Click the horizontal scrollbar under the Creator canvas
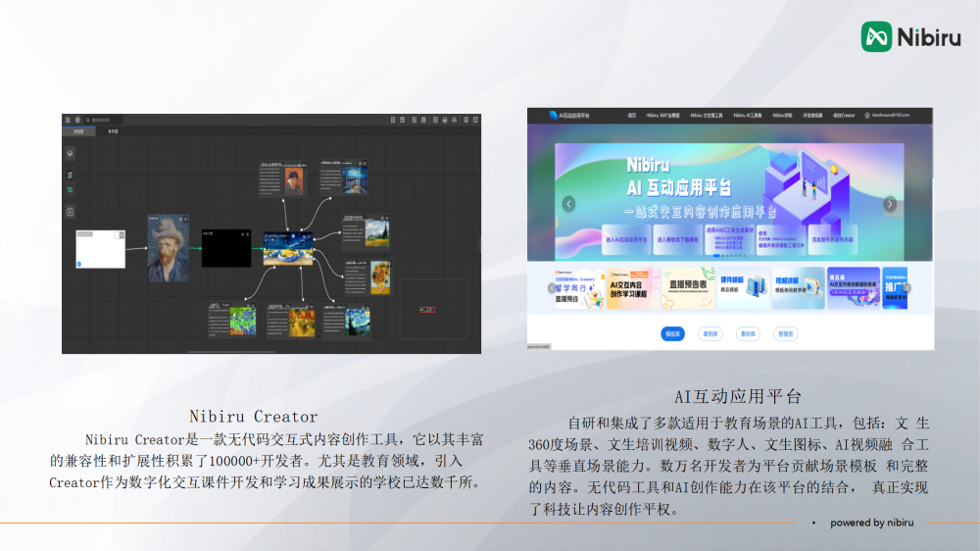The width and height of the screenshot is (980, 551). 232,352
